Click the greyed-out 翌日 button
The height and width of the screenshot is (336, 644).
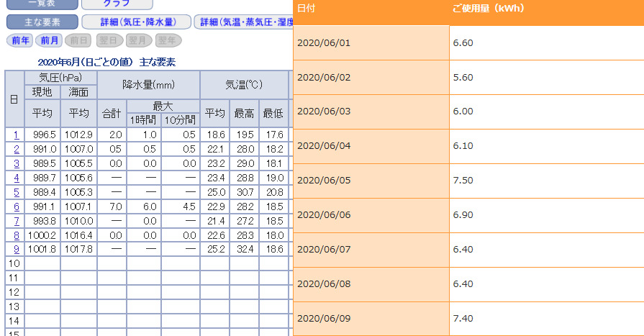coord(109,40)
